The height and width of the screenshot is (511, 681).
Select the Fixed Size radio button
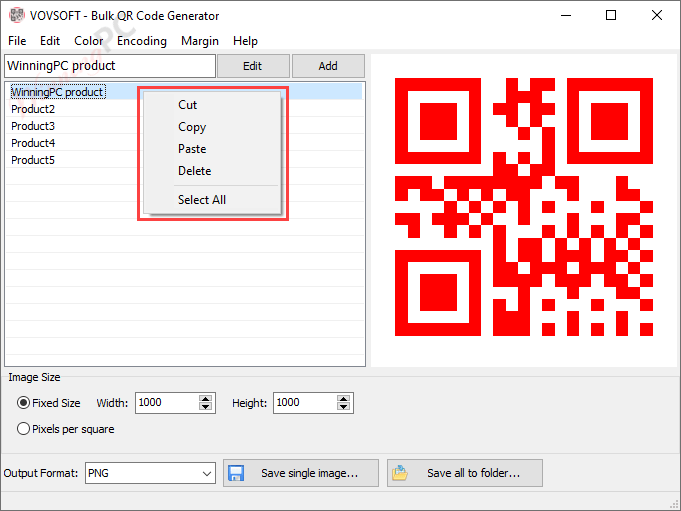click(23, 403)
